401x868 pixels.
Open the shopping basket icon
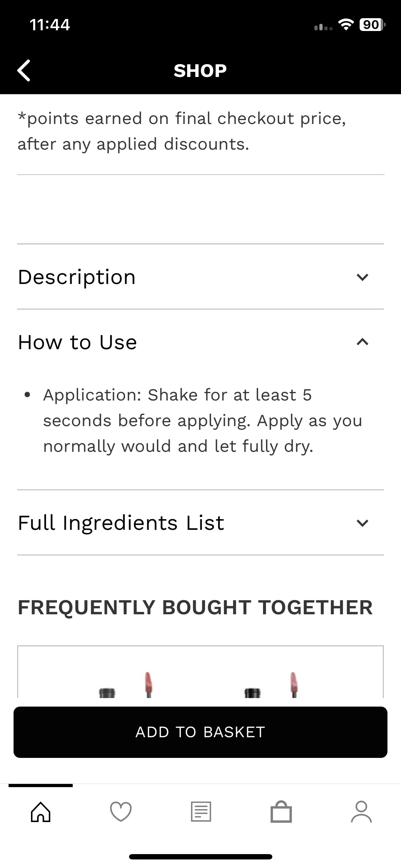[x=281, y=812]
